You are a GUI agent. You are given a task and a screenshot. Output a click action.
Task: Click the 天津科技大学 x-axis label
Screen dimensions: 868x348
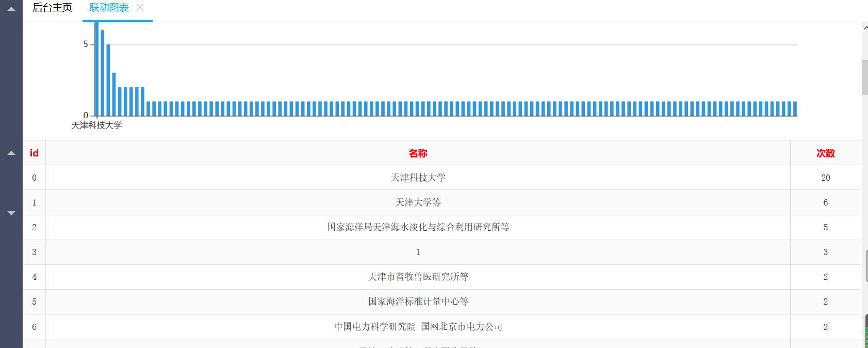click(x=96, y=125)
